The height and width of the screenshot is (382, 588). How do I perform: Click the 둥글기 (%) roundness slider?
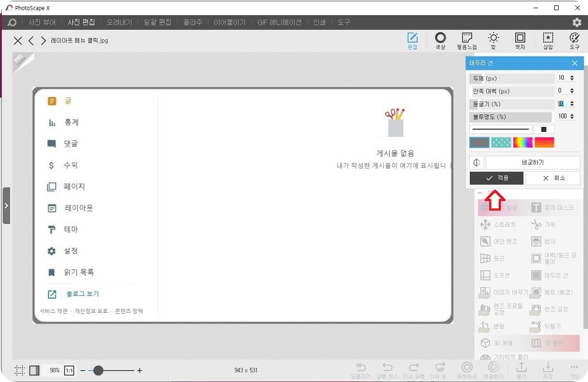coord(512,104)
